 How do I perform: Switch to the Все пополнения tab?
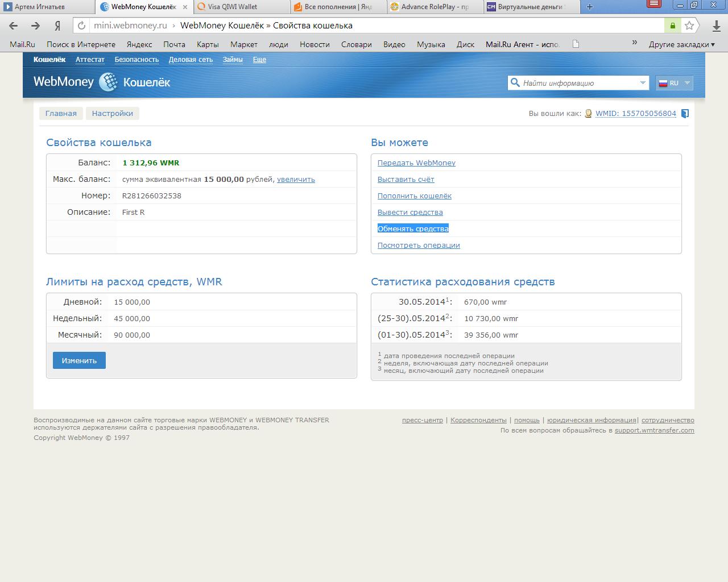(339, 7)
